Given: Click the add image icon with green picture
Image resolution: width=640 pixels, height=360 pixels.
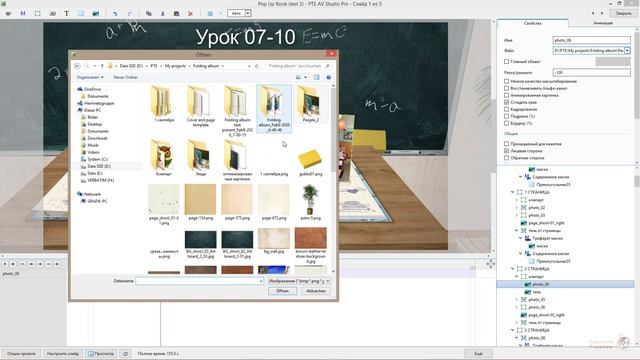Looking at the screenshot, I should pos(96,13).
